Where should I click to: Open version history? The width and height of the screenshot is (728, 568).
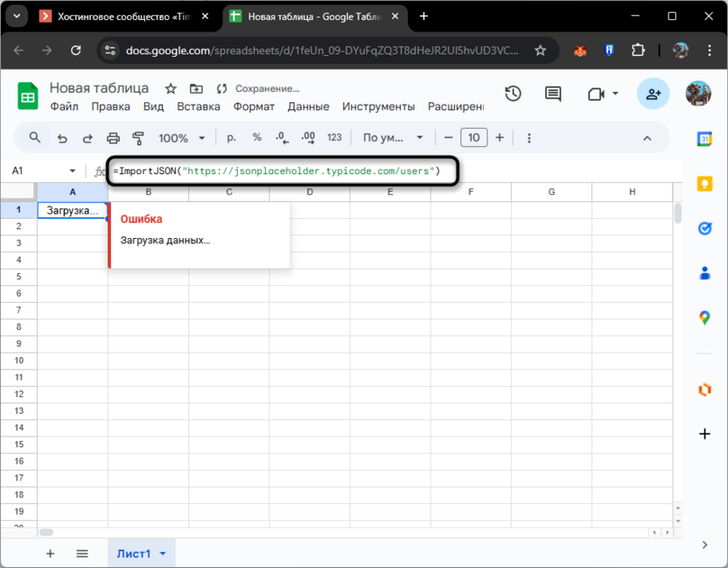point(513,94)
